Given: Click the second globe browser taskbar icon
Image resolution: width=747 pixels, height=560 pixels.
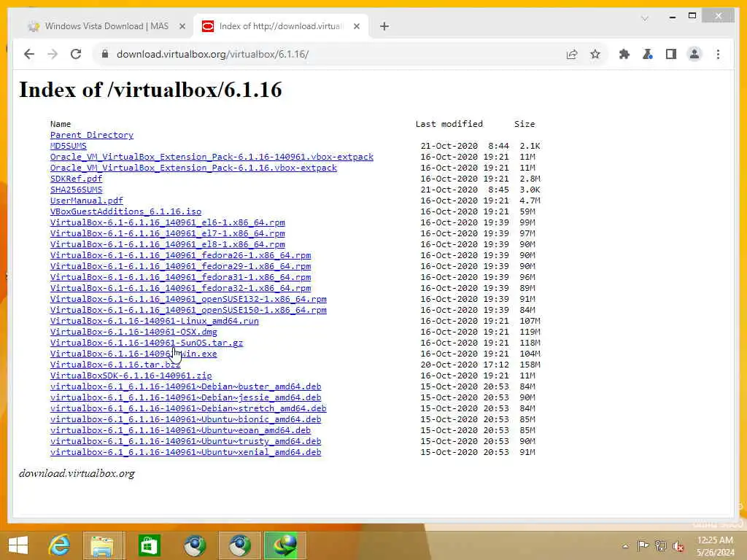Looking at the screenshot, I should pos(239,545).
